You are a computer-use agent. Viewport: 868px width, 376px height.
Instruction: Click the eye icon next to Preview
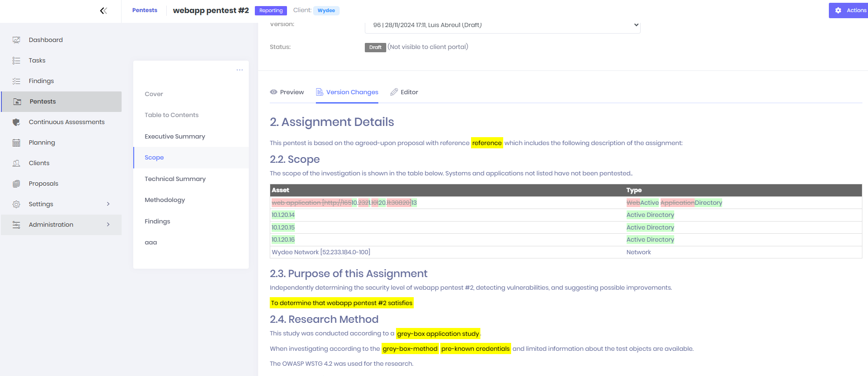pyautogui.click(x=273, y=92)
